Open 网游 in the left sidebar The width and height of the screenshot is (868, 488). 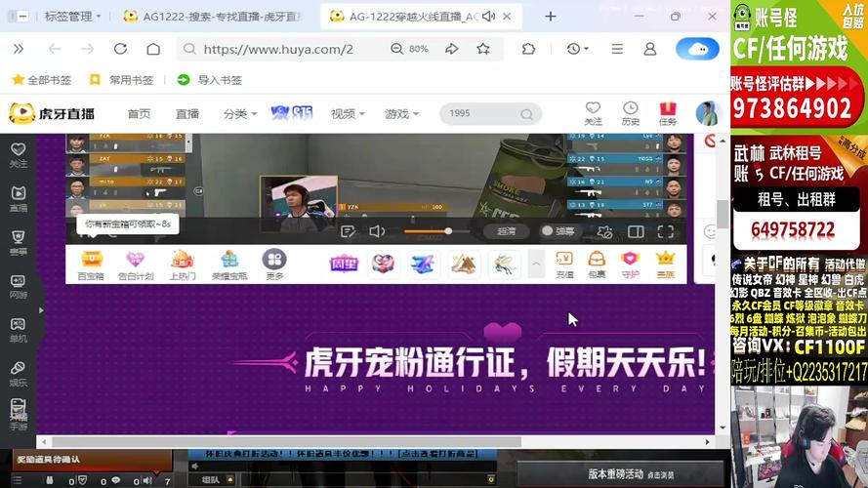point(19,286)
